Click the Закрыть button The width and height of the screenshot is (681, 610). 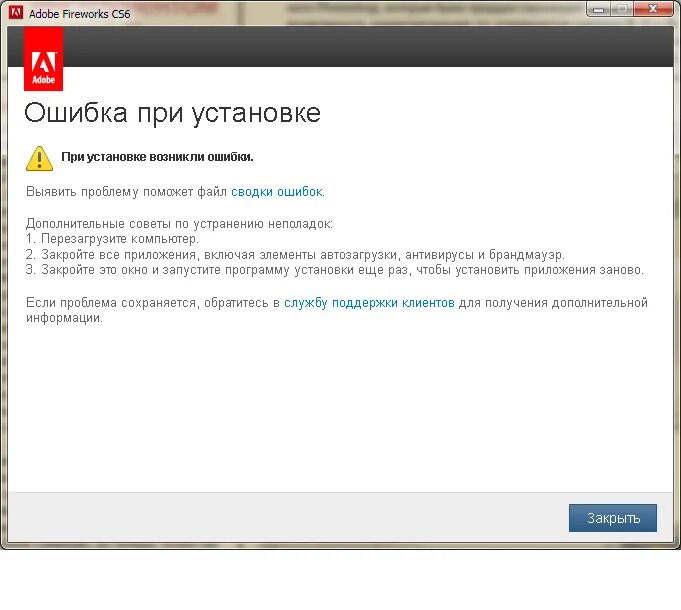(x=612, y=518)
